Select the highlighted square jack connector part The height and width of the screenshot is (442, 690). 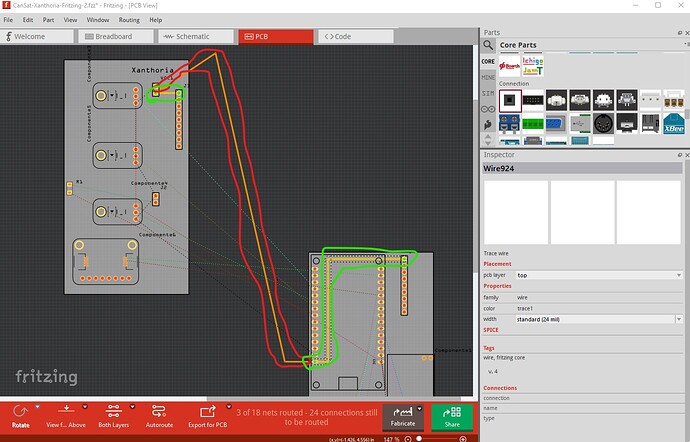510,101
